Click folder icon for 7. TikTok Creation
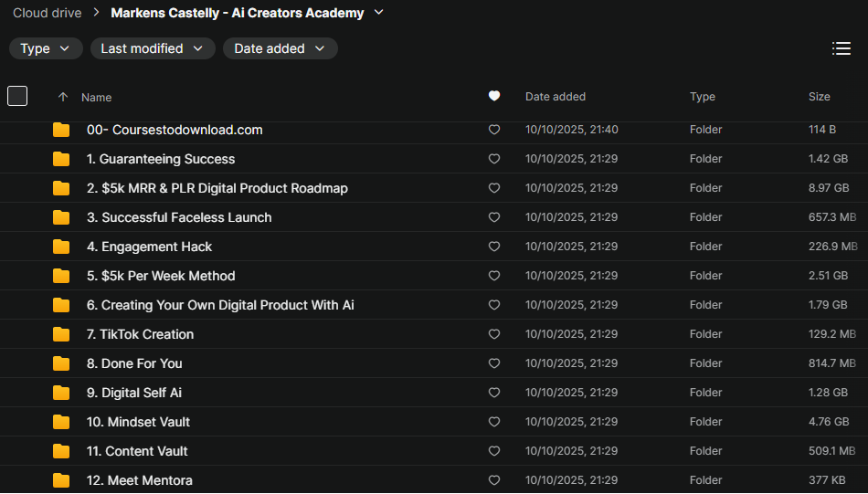Screen dimensions: 868x494 [61, 334]
